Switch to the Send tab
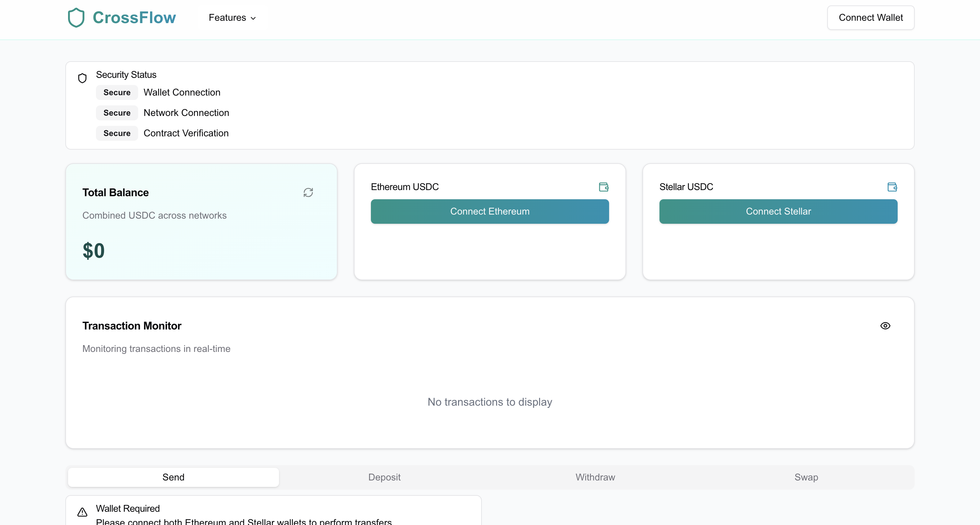Viewport: 980px width, 525px height. (173, 477)
